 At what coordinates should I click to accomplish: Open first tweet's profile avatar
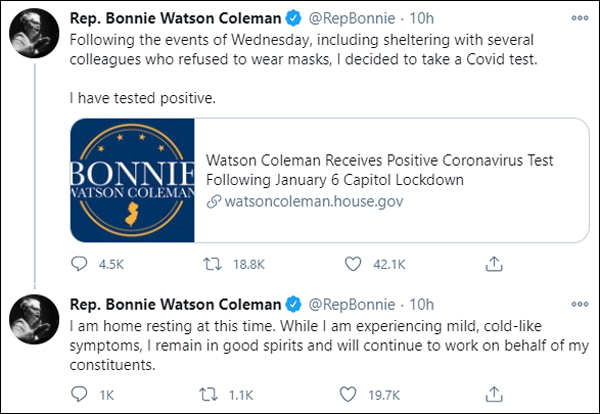[33, 37]
